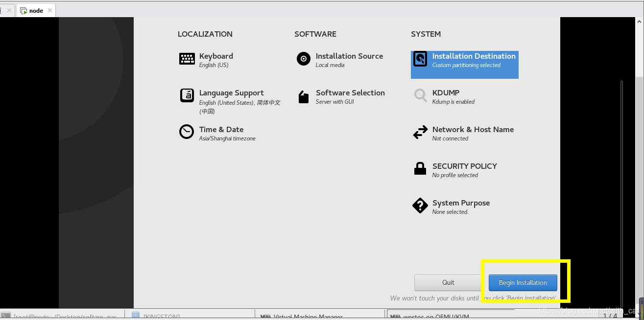Click the SOFTWARE section heading

pyautogui.click(x=315, y=34)
